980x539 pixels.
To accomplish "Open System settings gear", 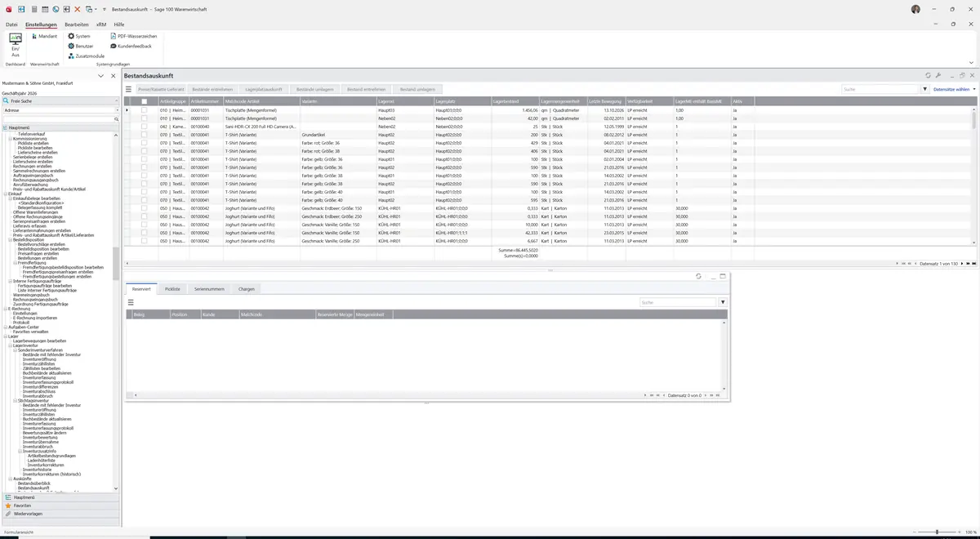I will (79, 36).
